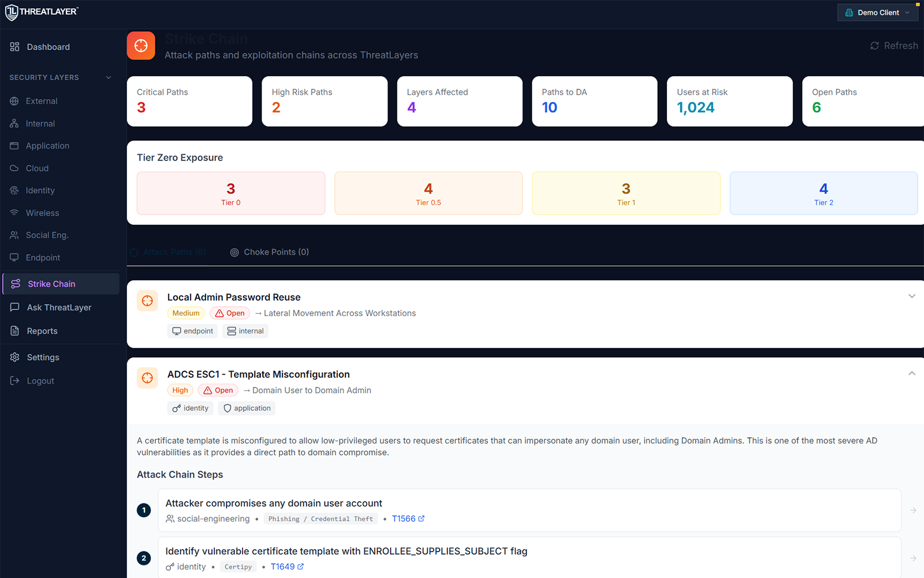Select the External security layer icon

(14, 101)
